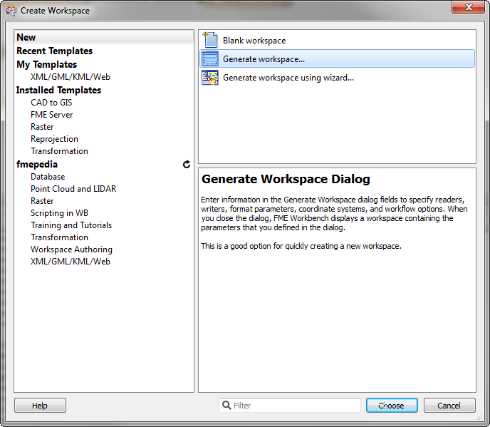This screenshot has height=427, width=490.
Task: Open Help for Create Workspace
Action: pos(40,406)
